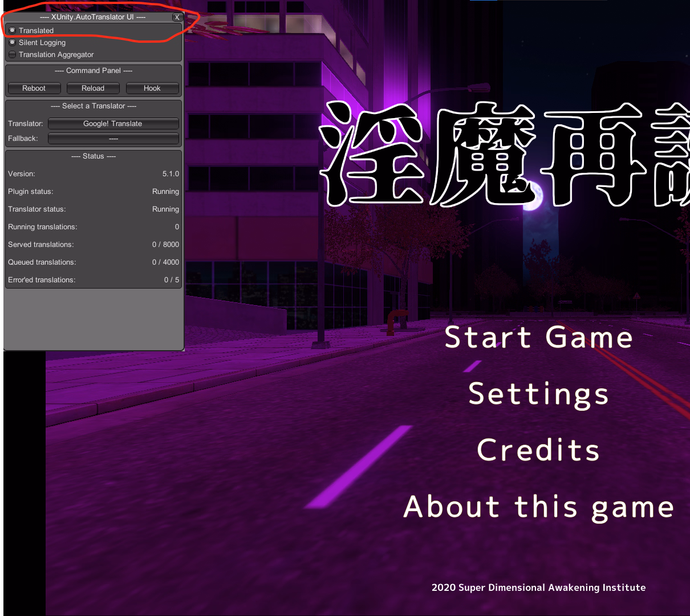Close the XUnity.AutoTranslator UI panel

coord(177,17)
